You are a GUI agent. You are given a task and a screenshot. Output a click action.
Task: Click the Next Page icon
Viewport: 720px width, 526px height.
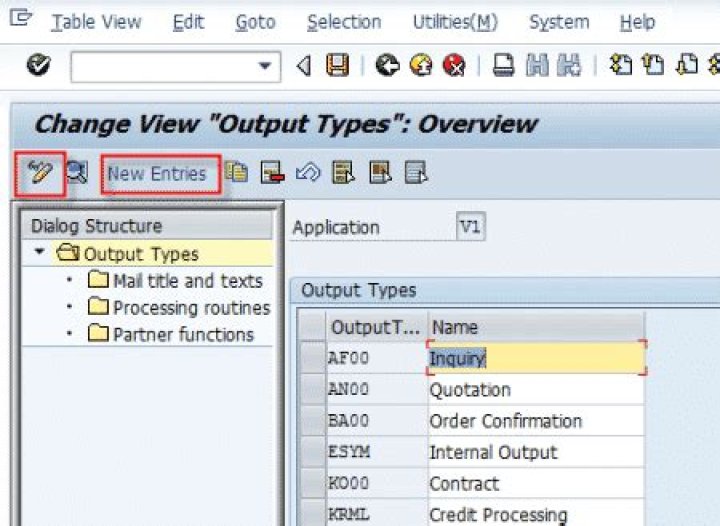click(x=687, y=65)
